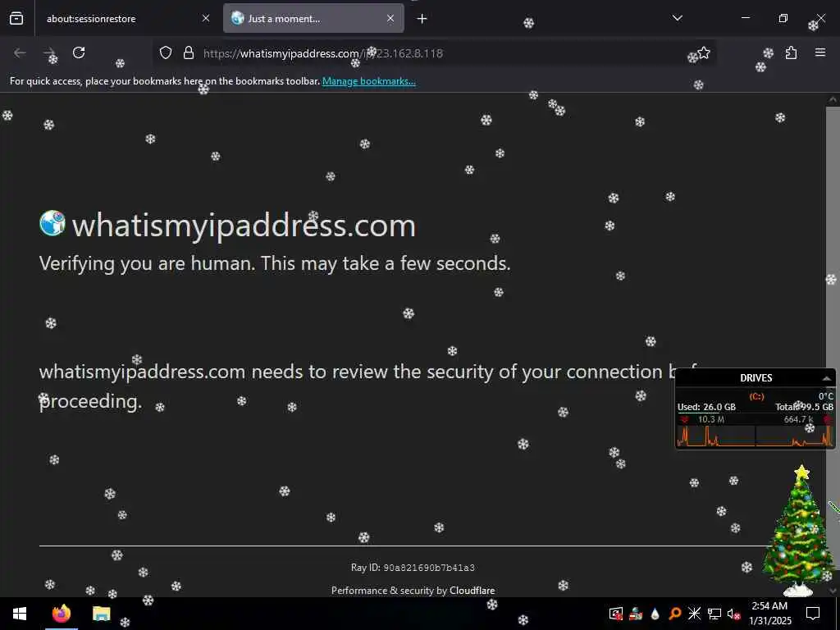Click "Used: 26.0 GB" in DRIVES widget
Viewport: 840px width, 630px height.
point(706,407)
